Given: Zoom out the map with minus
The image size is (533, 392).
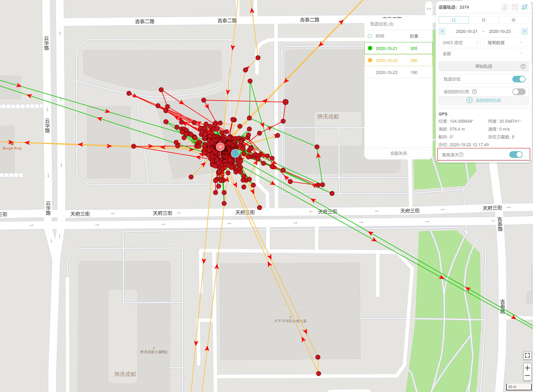Looking at the screenshot, I should click(x=527, y=376).
